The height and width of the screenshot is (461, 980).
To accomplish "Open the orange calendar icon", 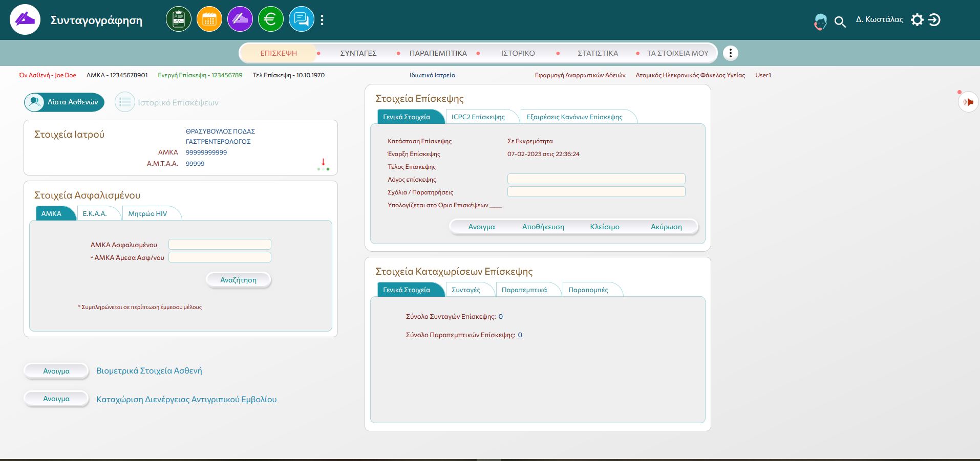I will point(209,19).
